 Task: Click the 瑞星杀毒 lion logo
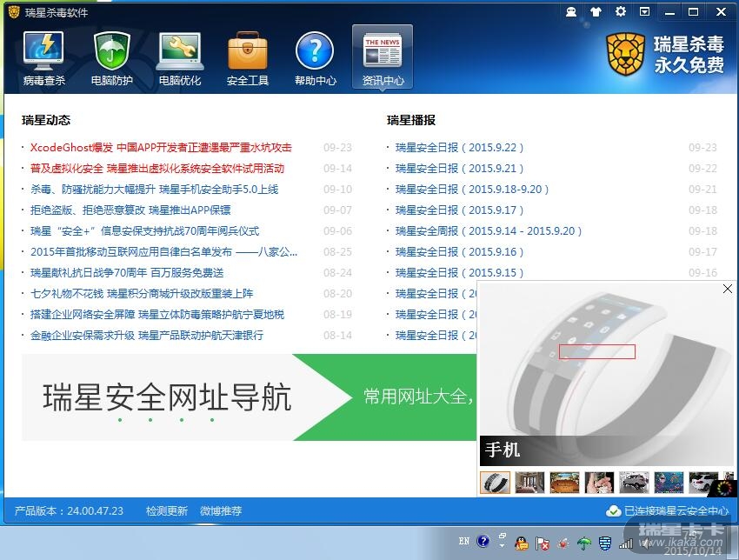pos(625,54)
